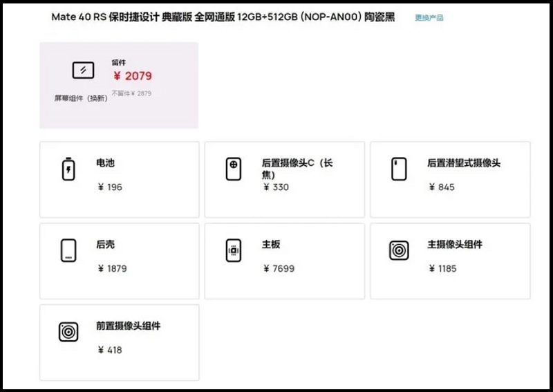
Task: Click the battery icon
Action: [x=68, y=169]
